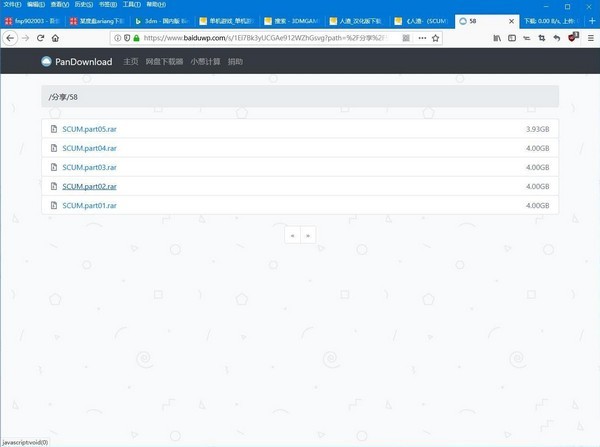Download SCUM.part05.rar file
Image resolution: width=600 pixels, height=447 pixels.
(89, 129)
